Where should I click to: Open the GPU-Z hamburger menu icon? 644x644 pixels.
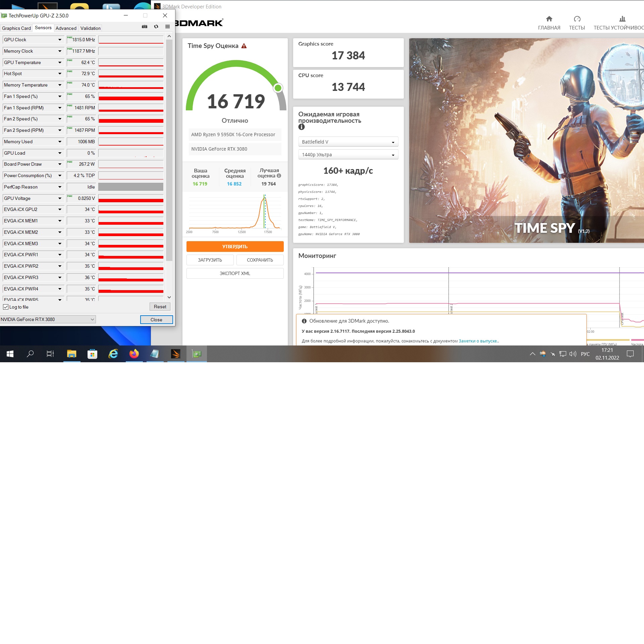click(167, 26)
